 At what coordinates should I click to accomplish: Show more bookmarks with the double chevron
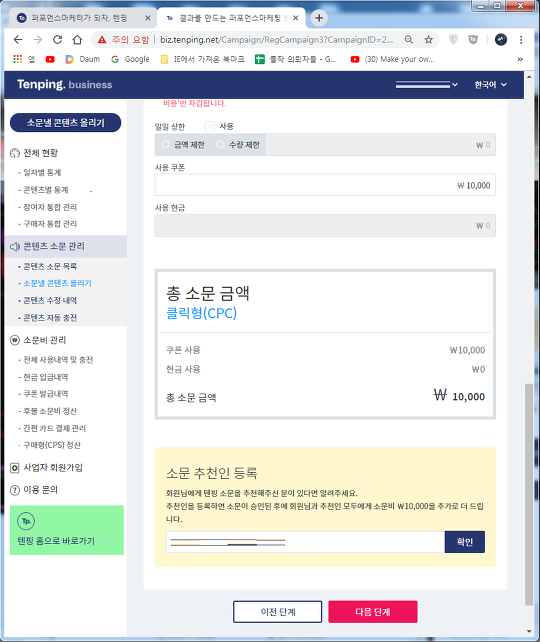(520, 59)
